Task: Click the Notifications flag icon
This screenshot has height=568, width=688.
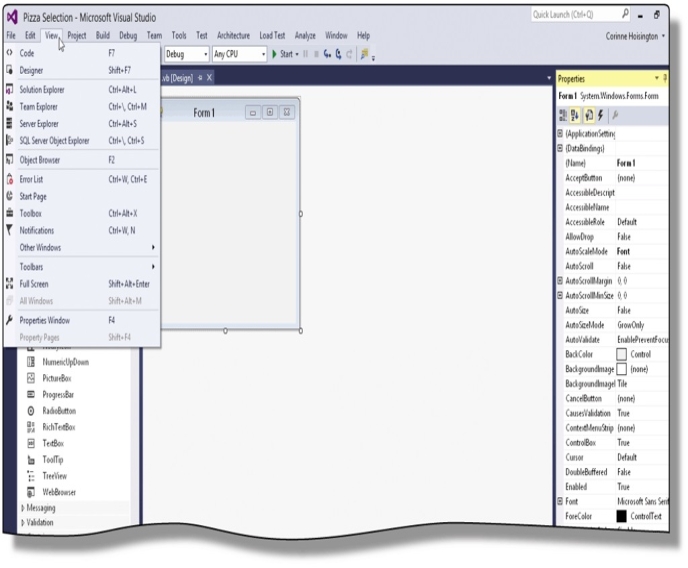Action: 9,230
